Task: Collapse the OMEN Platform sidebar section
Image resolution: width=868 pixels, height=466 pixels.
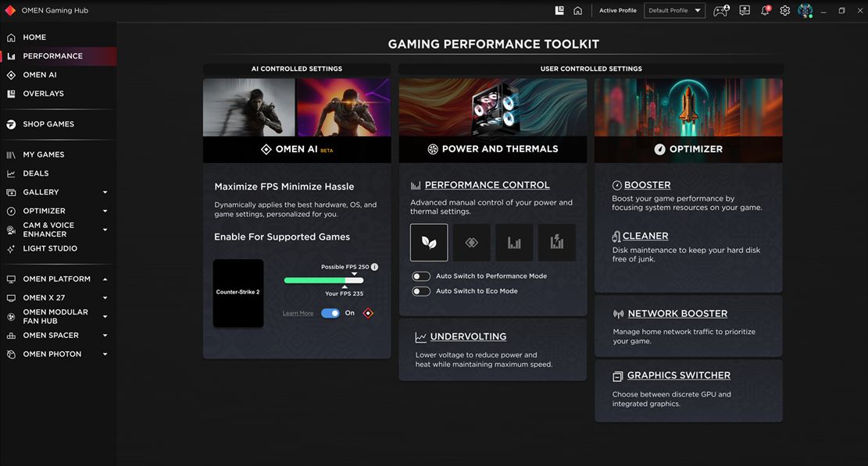Action: pyautogui.click(x=105, y=279)
